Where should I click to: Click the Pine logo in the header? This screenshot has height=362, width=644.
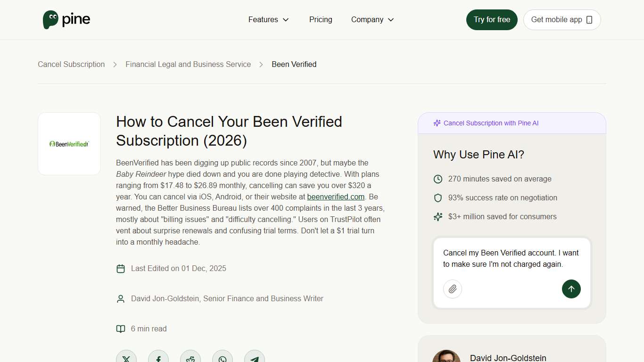(x=66, y=19)
